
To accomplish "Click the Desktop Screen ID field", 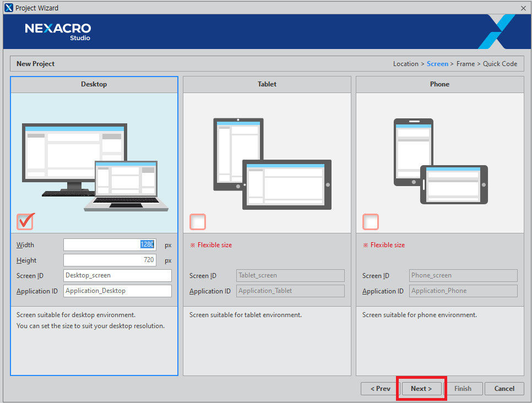I will tap(117, 276).
